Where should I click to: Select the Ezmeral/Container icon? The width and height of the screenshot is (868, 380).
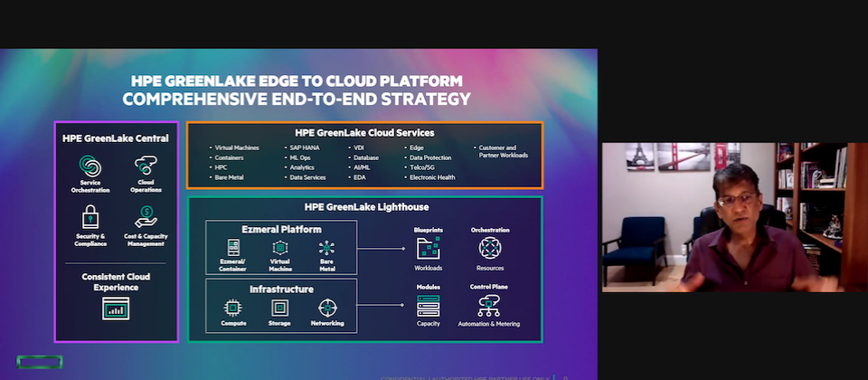click(233, 248)
